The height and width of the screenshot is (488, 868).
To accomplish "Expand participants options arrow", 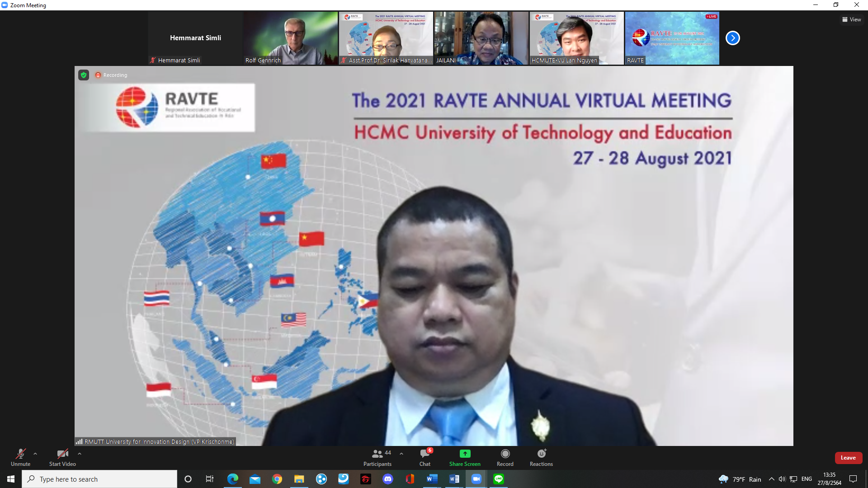I will click(x=401, y=454).
